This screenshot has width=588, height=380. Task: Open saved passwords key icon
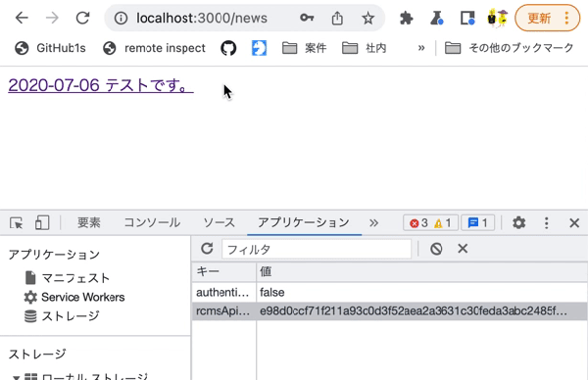click(307, 18)
